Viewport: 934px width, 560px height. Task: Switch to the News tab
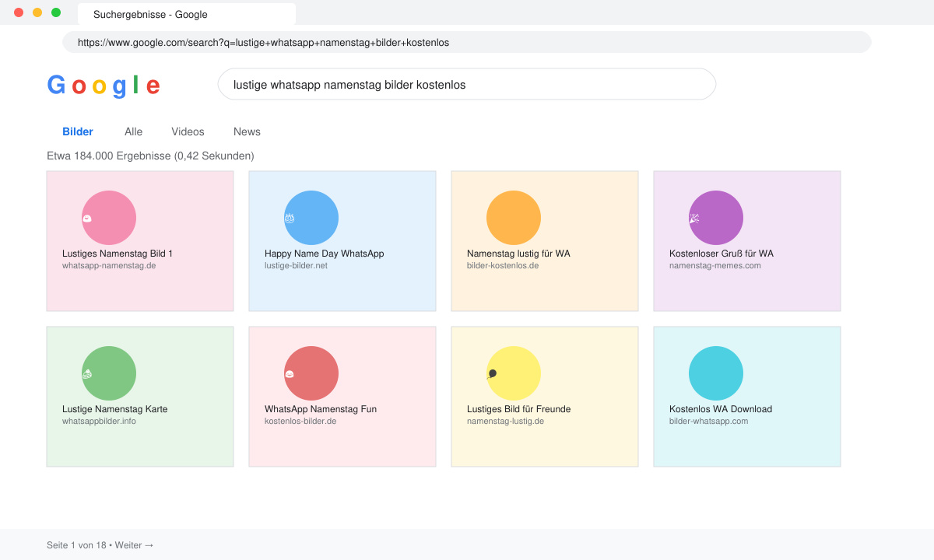(247, 131)
